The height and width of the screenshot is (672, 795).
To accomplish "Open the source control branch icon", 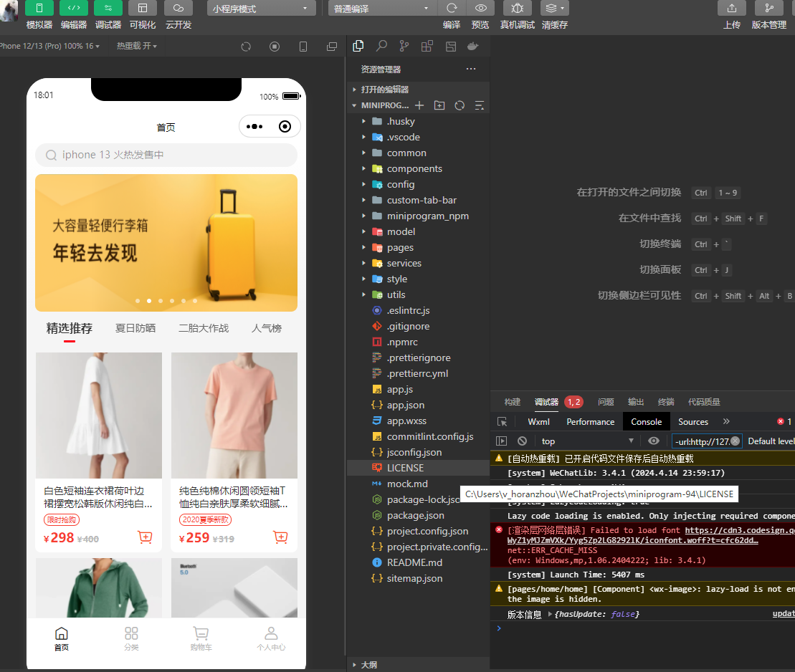I will (404, 46).
